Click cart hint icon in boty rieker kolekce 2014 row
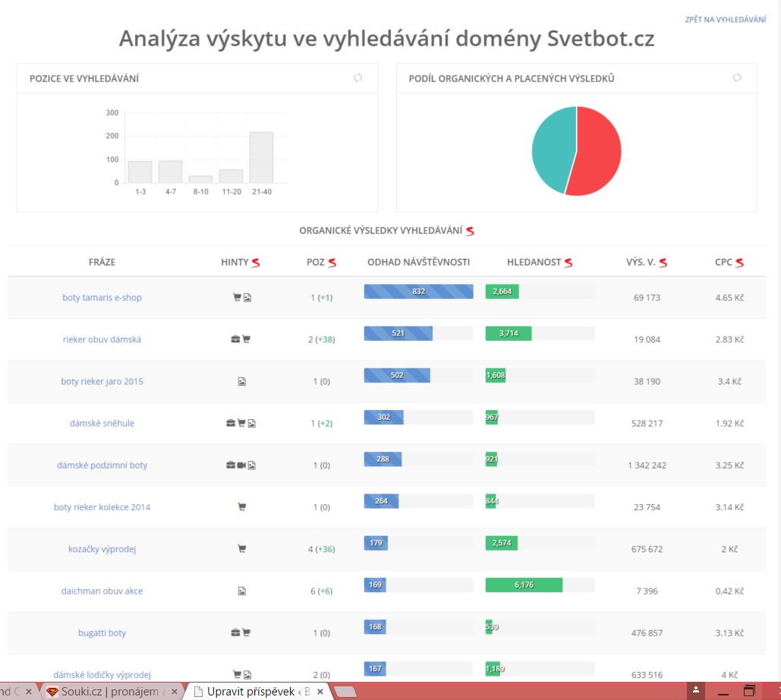 [242, 506]
